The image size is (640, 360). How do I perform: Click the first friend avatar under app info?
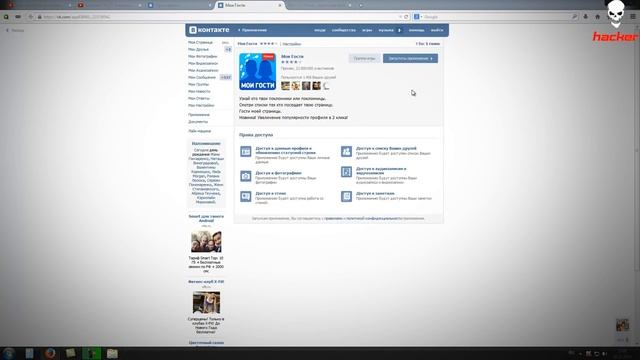pyautogui.click(x=285, y=86)
